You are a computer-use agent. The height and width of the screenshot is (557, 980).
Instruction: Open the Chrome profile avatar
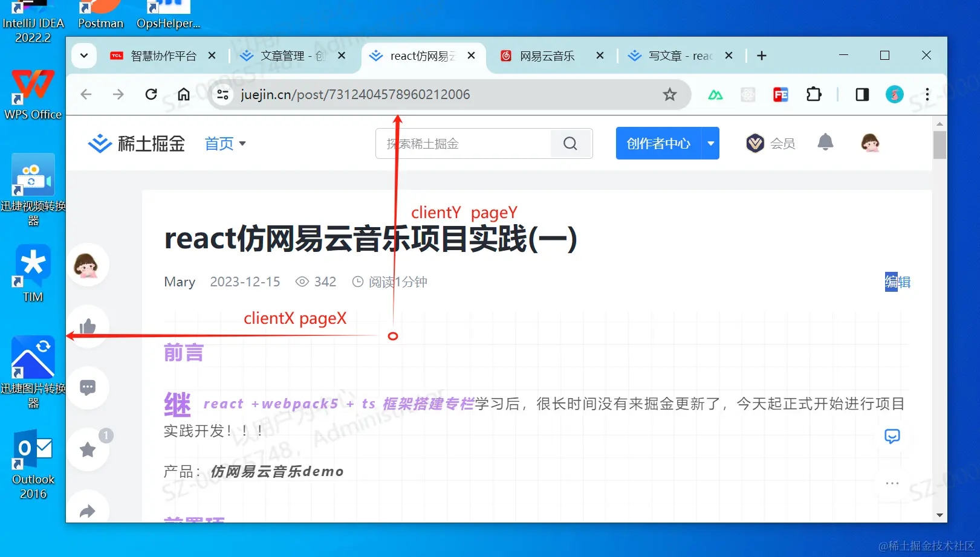pos(895,94)
